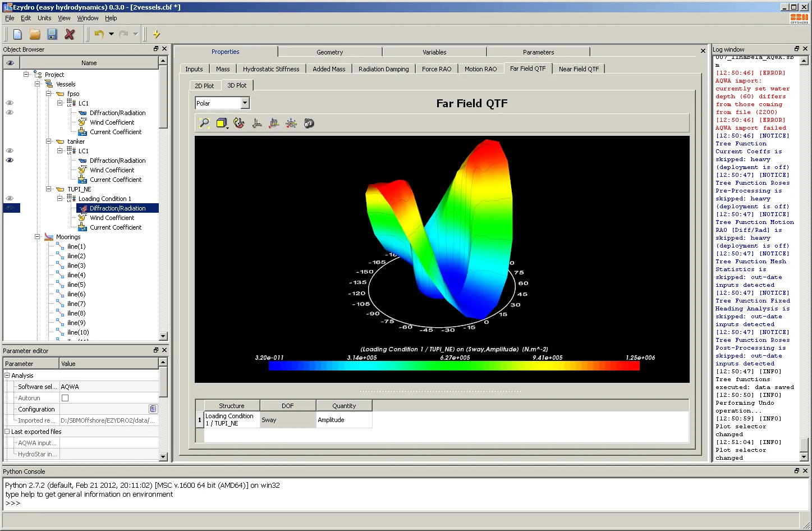This screenshot has width=812, height=531.
Task: Switch to the Near Field QTF tab
Action: 579,69
